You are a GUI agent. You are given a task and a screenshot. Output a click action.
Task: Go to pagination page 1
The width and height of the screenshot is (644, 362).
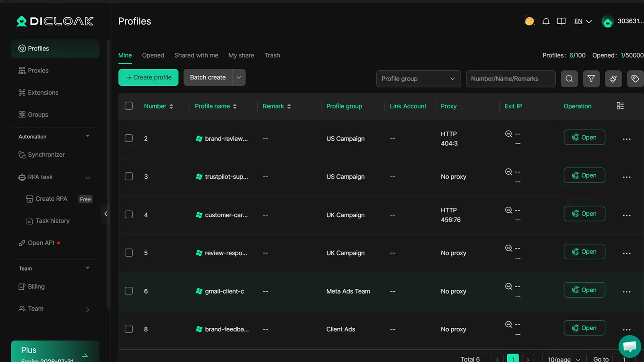pyautogui.click(x=513, y=359)
